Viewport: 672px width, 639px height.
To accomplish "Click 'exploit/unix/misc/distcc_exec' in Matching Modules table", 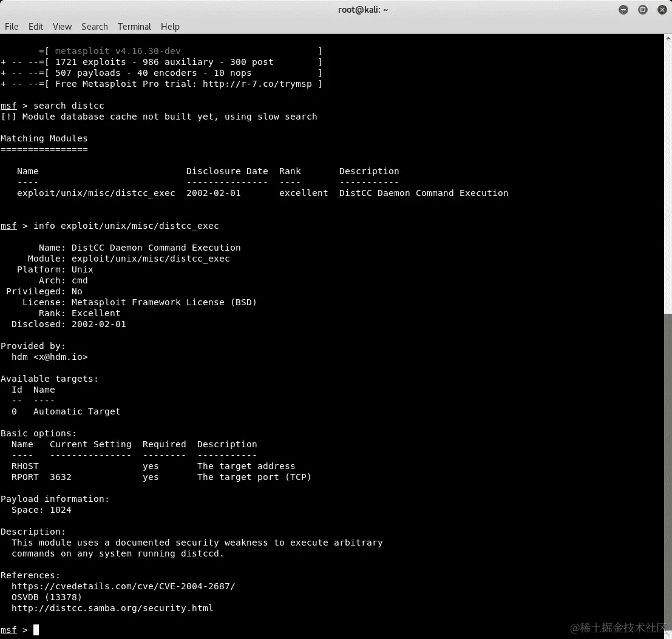I will click(x=96, y=193).
